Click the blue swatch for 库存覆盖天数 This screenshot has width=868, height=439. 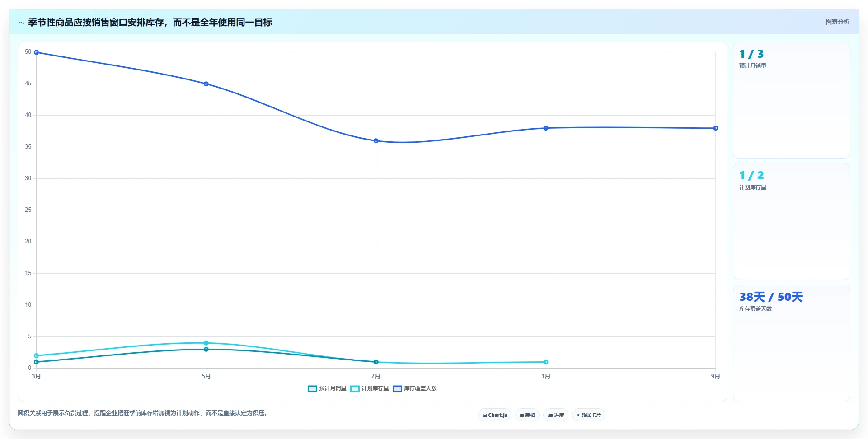click(398, 389)
